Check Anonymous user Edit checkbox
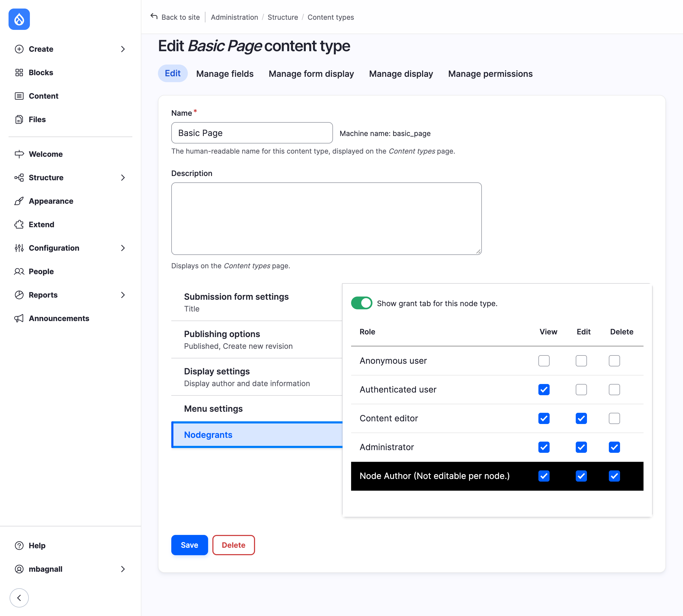The height and width of the screenshot is (616, 683). click(581, 361)
